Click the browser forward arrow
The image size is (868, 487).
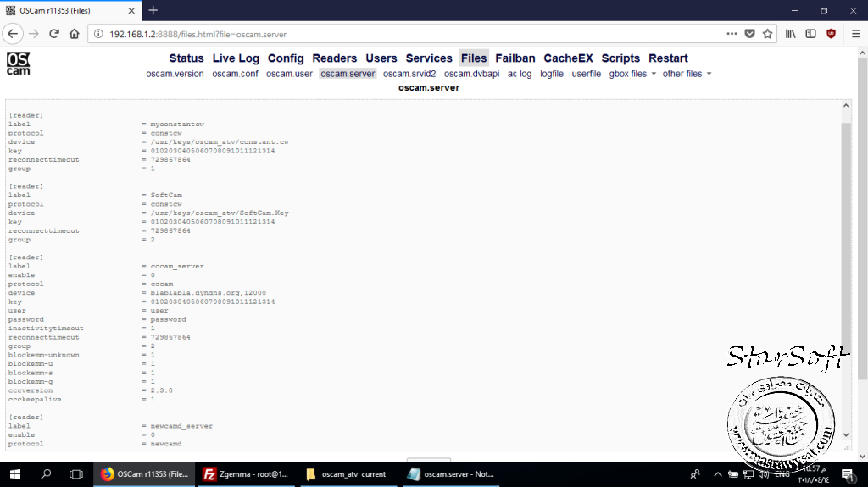[34, 34]
